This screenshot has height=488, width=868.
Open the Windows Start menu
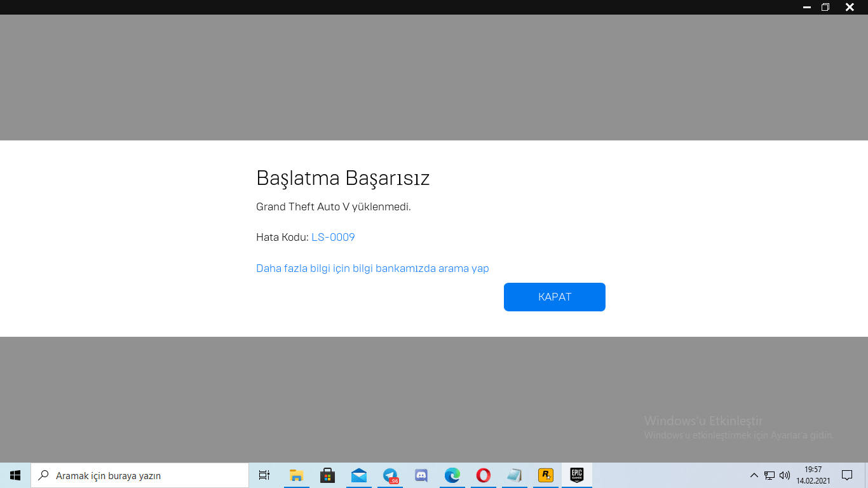click(15, 475)
